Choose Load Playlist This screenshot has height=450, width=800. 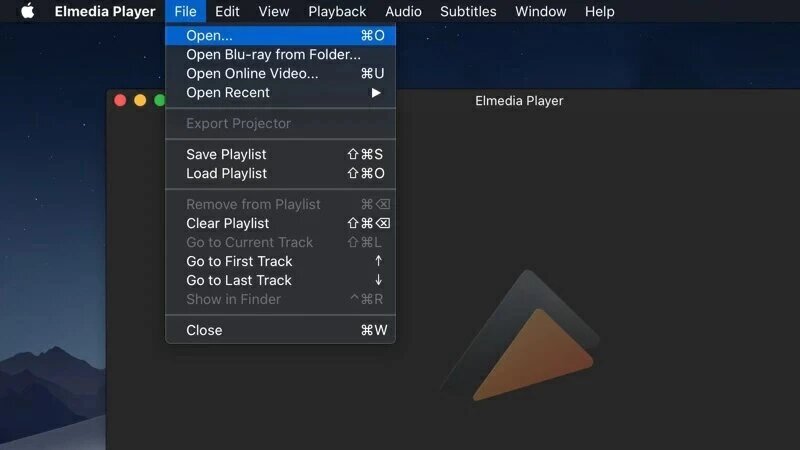(280, 173)
